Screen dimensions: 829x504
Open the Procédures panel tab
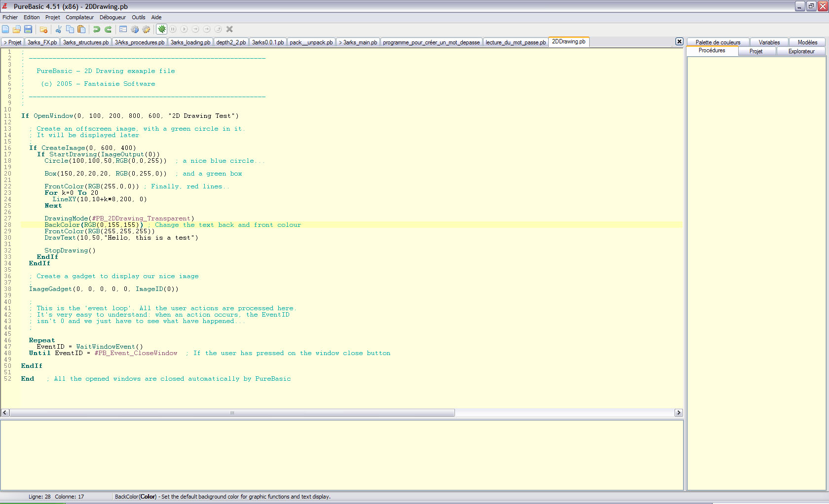(712, 51)
